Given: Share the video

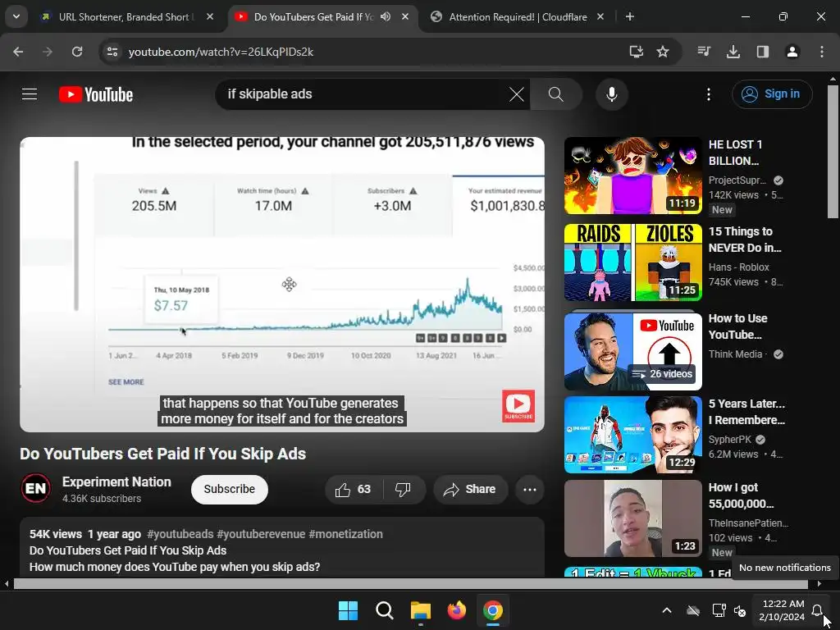Looking at the screenshot, I should point(470,489).
